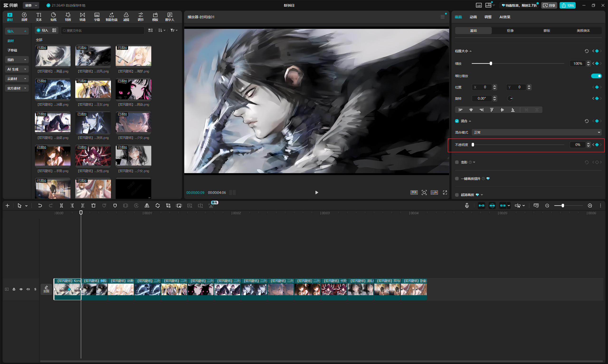Click the microphone record voiceover icon
The height and width of the screenshot is (364, 608).
[467, 205]
